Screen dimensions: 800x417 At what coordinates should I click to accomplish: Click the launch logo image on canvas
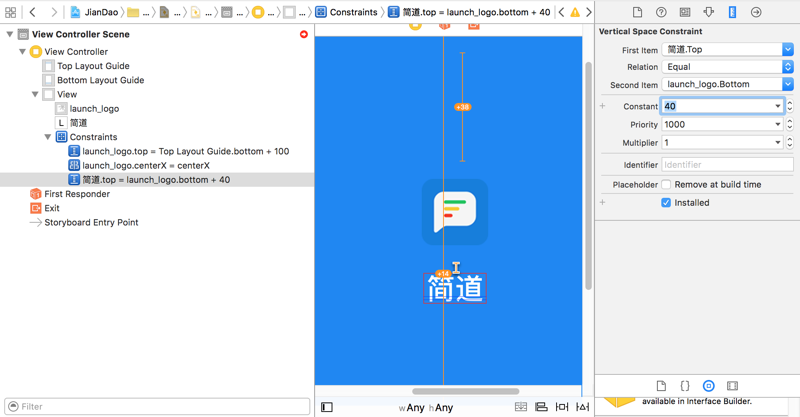pos(455,212)
